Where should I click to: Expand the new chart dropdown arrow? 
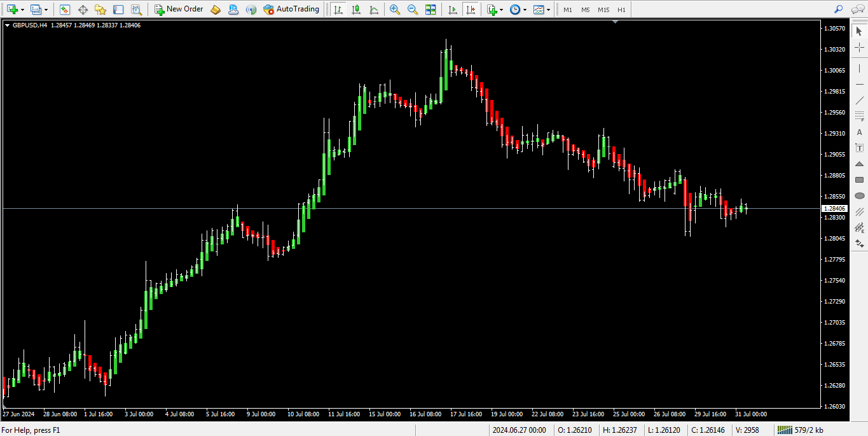tap(23, 10)
